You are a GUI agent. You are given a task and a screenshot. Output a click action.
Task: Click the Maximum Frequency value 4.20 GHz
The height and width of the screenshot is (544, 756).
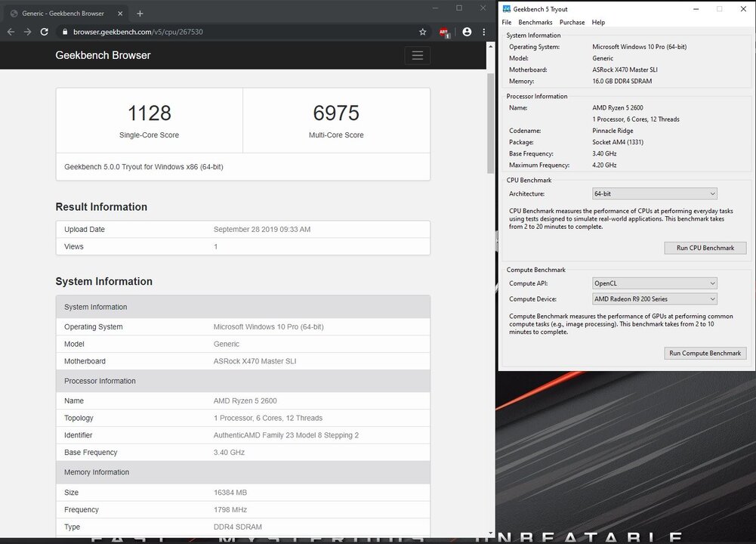[604, 165]
